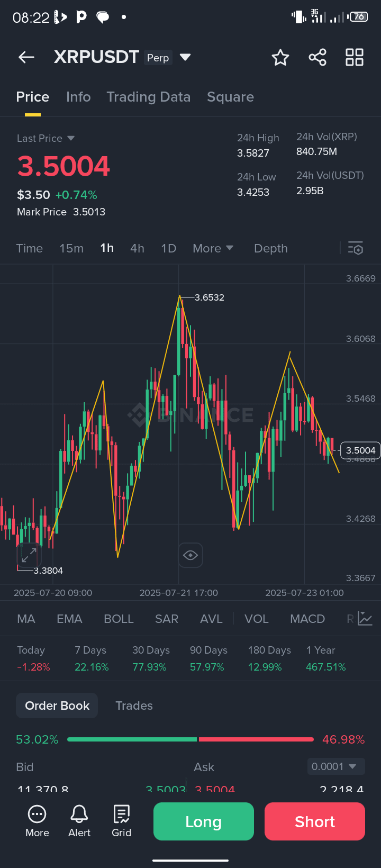Viewport: 381px width, 868px height.
Task: Switch to the Price tab
Action: [x=33, y=97]
